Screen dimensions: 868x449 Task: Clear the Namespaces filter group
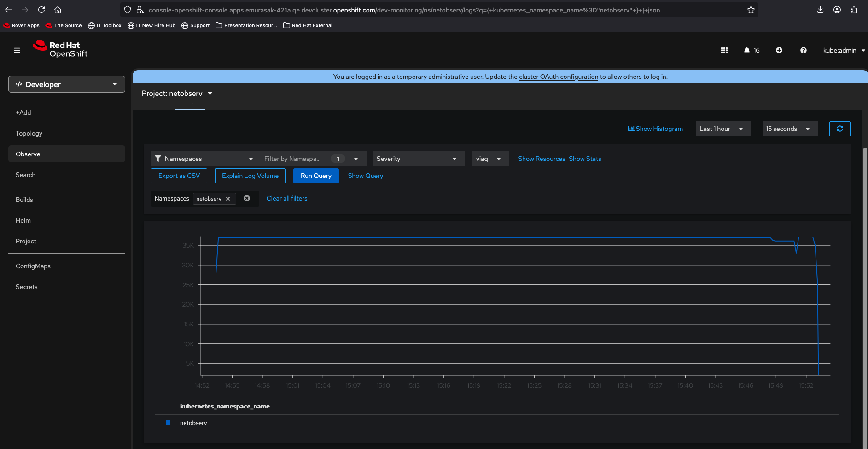pos(247,198)
